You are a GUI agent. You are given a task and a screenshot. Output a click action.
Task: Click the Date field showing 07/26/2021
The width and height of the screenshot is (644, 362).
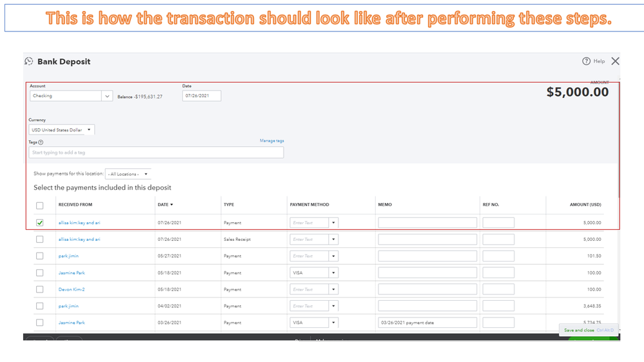coord(202,95)
